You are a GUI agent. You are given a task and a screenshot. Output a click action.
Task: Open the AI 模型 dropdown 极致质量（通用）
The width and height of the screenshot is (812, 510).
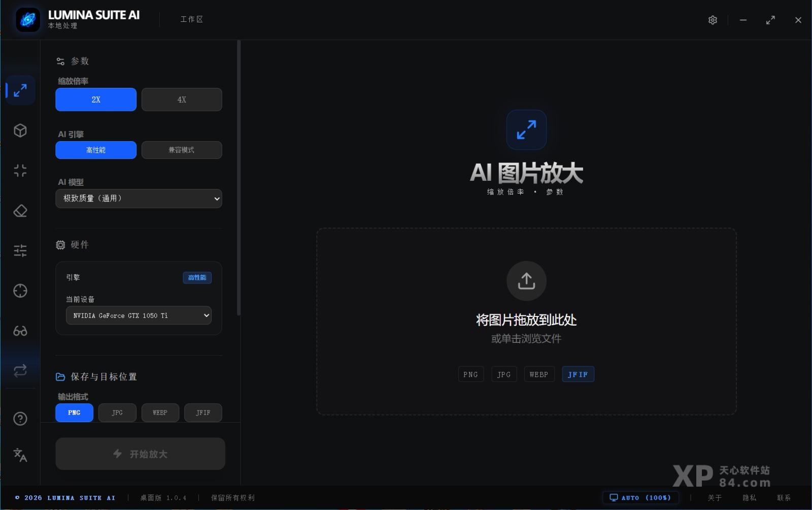(139, 199)
